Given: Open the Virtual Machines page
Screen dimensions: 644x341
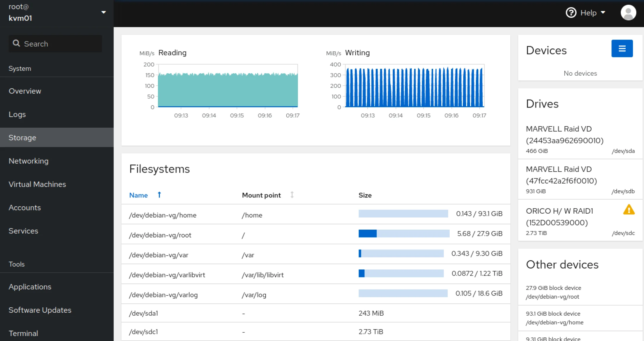Looking at the screenshot, I should click(x=37, y=184).
